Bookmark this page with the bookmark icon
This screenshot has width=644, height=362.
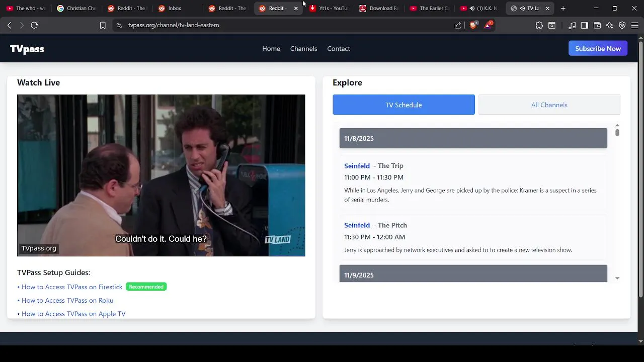(103, 25)
